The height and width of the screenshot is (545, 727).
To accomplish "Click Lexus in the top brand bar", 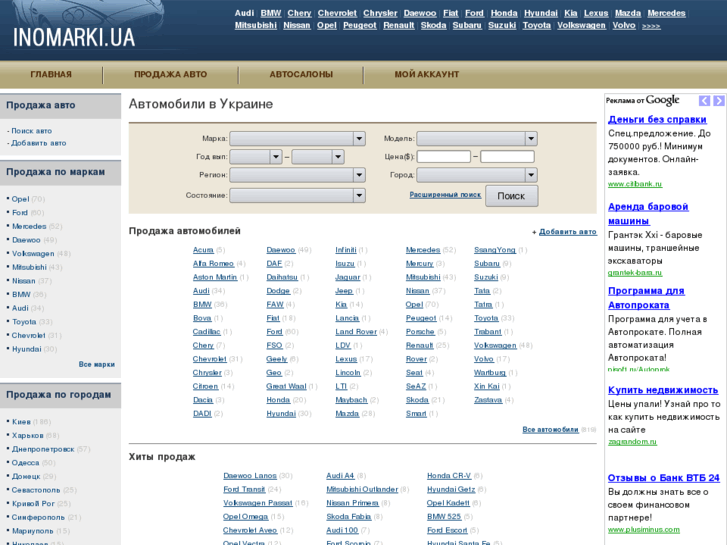I will (596, 13).
